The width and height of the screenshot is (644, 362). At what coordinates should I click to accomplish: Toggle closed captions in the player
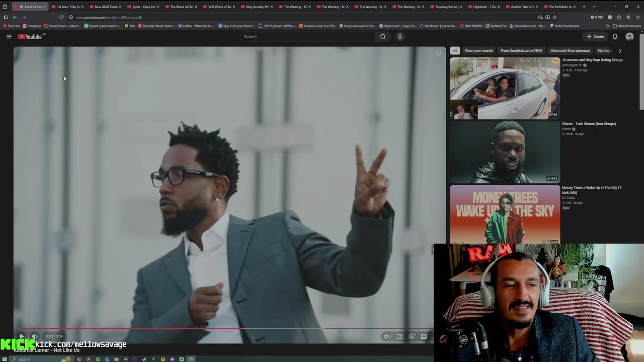399,336
